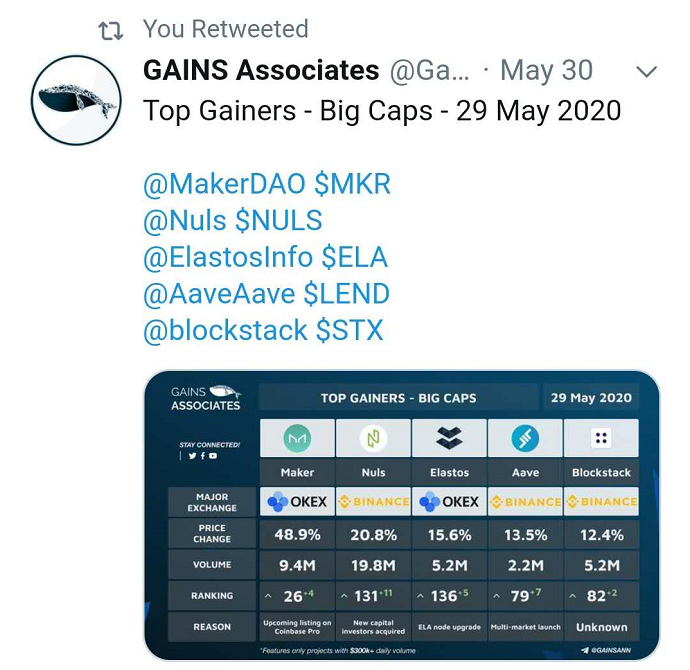Screen dimensions: 690x670
Task: Click the Aave logo in the infographic
Action: click(525, 438)
